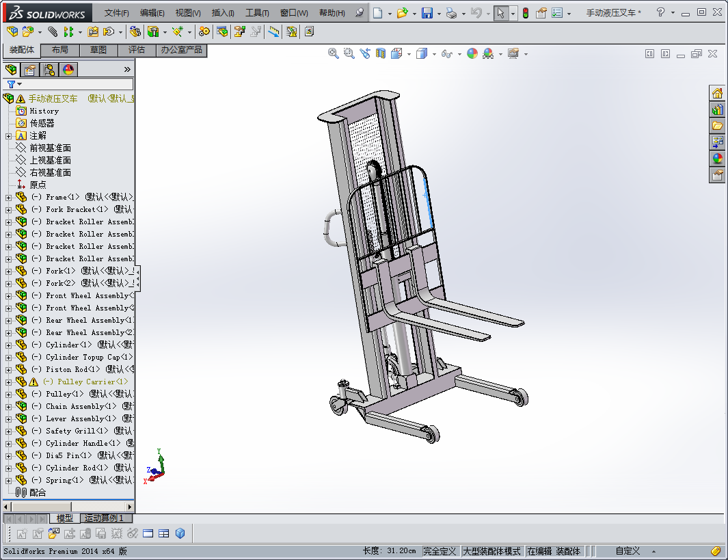
Task: Click the Exploded View icon
Action: point(238,31)
